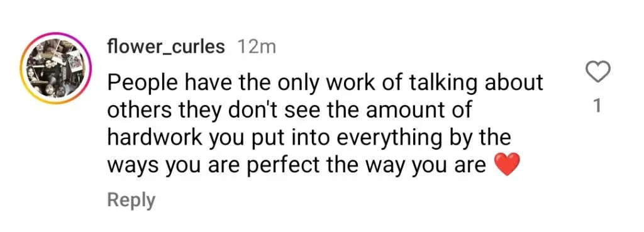View flower_curles story via gradient ring
644x232 pixels.
pos(56,68)
